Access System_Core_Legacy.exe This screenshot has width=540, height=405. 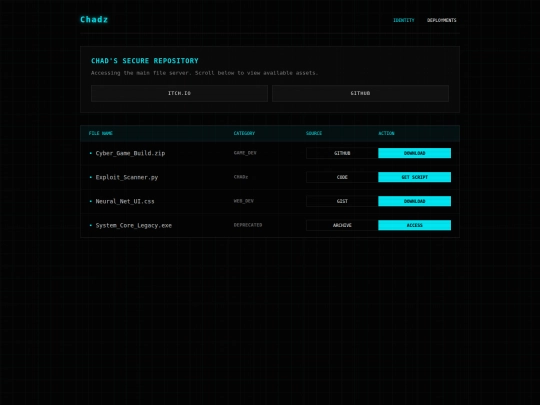click(x=414, y=225)
